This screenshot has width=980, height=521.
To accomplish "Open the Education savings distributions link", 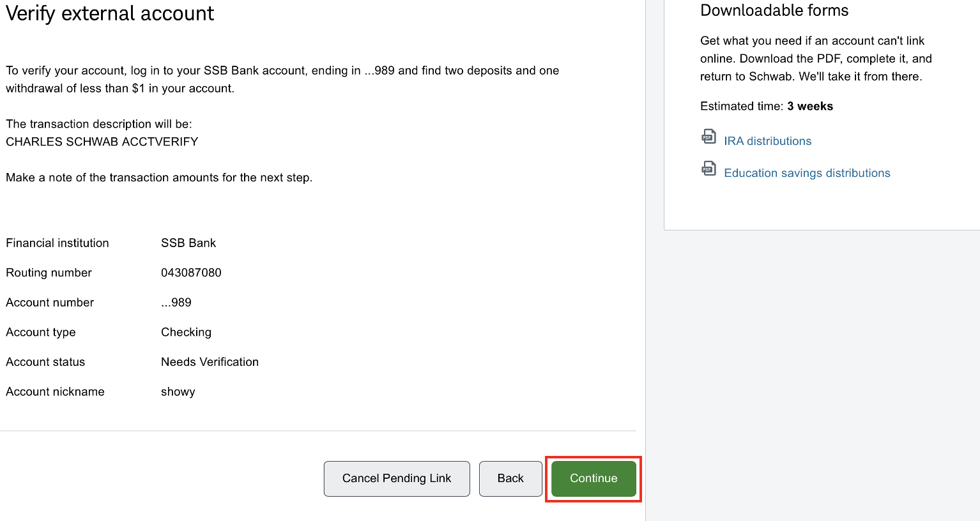I will [807, 173].
